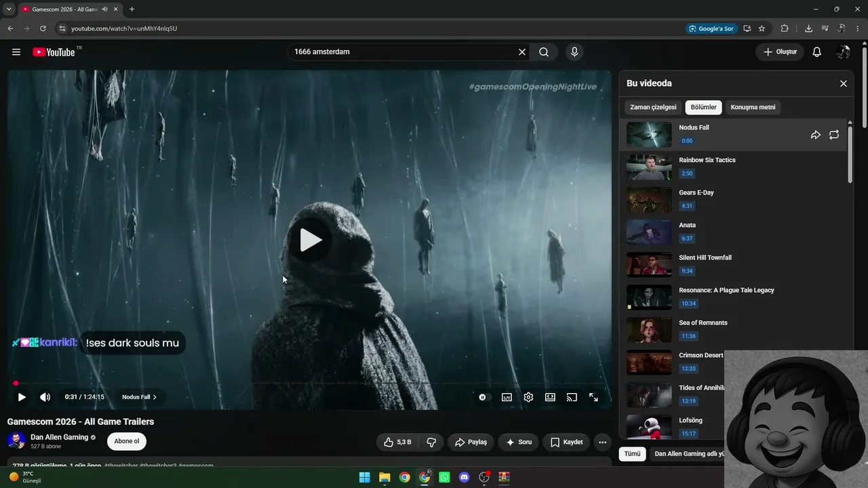This screenshot has width=868, height=488.
Task: Click the browser address bar URL
Action: pos(124,28)
